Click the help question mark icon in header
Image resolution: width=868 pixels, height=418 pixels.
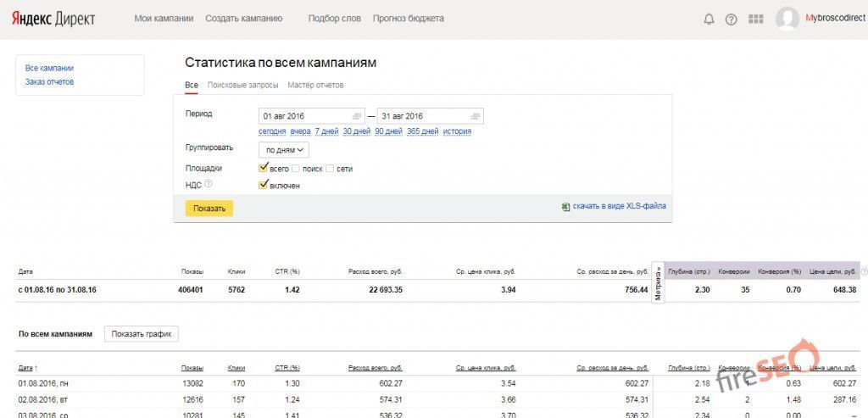point(731,20)
